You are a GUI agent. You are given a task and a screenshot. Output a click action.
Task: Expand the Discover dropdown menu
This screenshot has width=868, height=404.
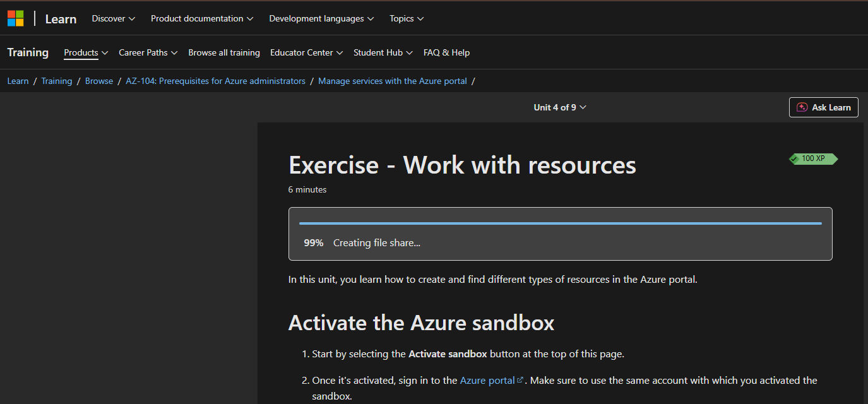(114, 19)
